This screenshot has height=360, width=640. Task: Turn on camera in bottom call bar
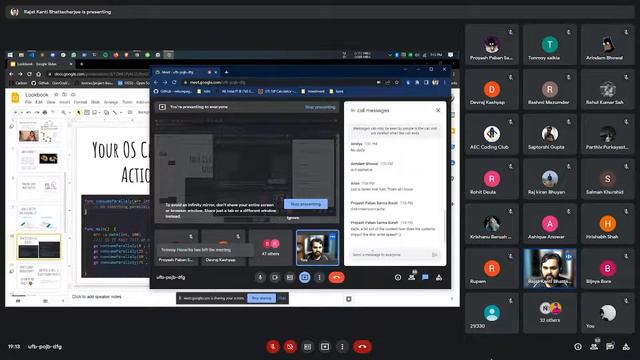tap(290, 347)
